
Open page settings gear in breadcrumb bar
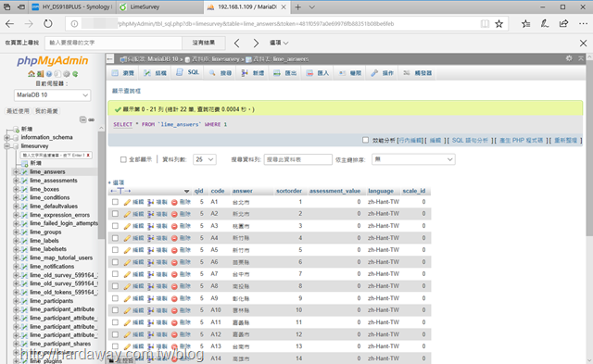(x=569, y=58)
